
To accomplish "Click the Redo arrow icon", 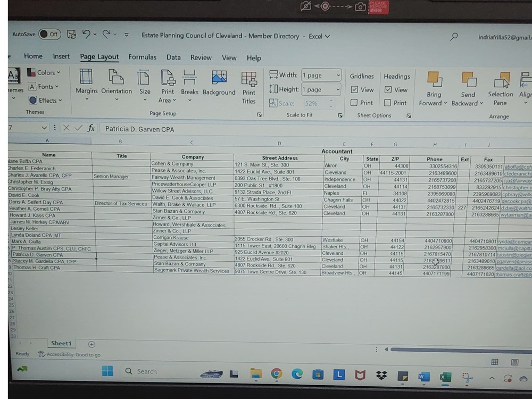I will (x=106, y=34).
